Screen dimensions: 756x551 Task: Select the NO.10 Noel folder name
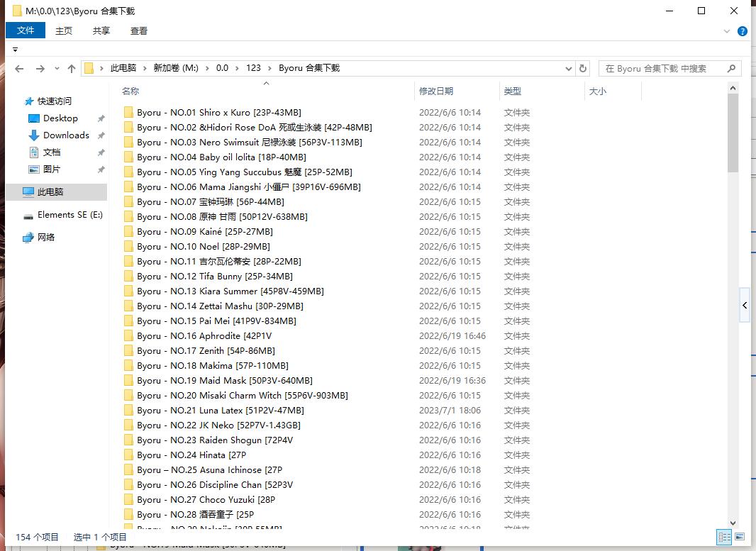click(204, 246)
